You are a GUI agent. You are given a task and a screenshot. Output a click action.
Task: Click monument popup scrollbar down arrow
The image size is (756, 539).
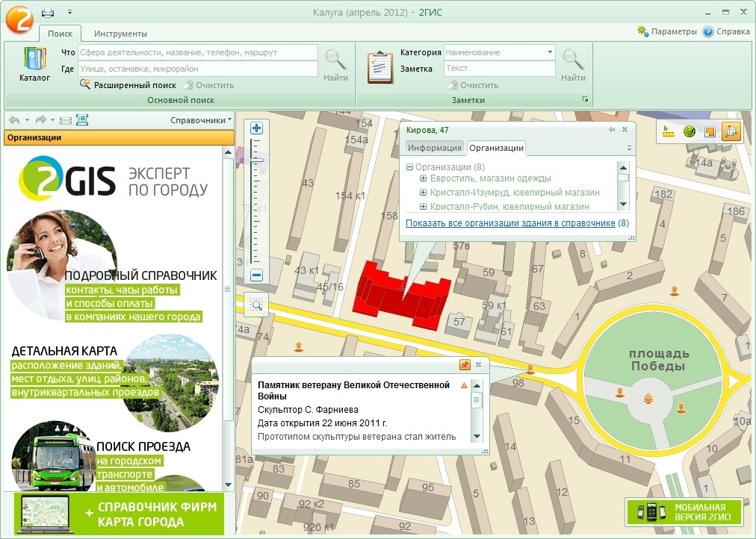tap(477, 437)
